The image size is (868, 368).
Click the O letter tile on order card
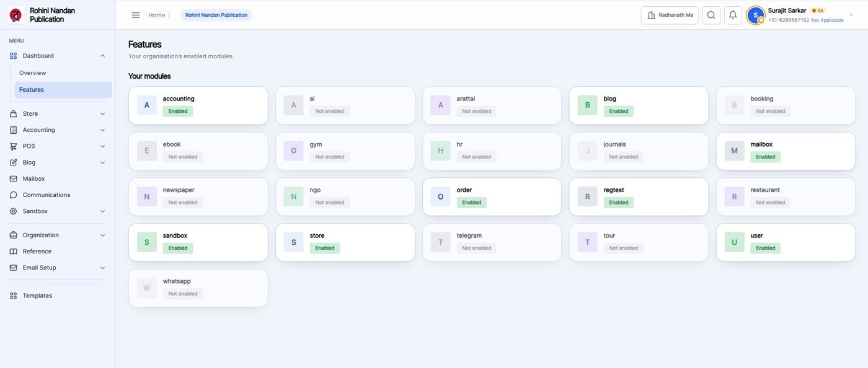point(441,197)
